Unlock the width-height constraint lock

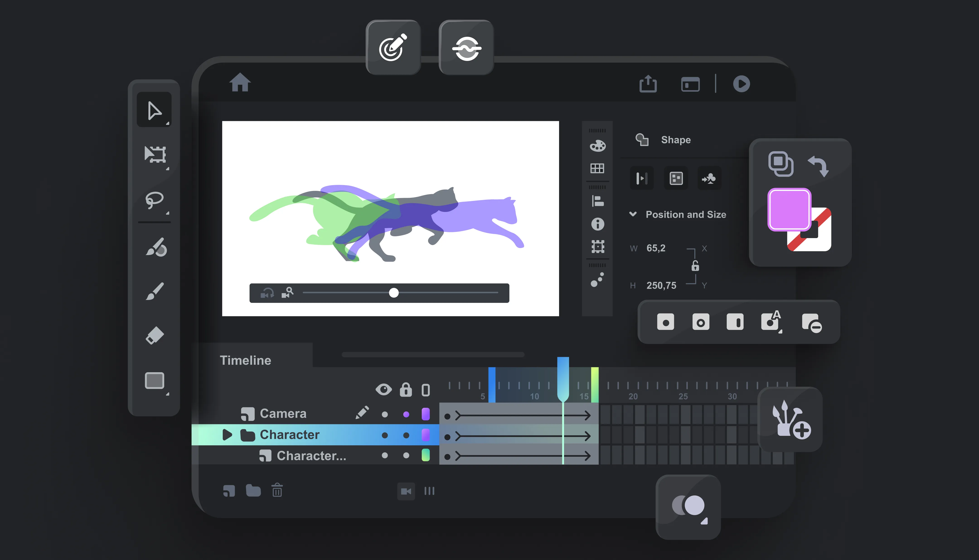[695, 266]
